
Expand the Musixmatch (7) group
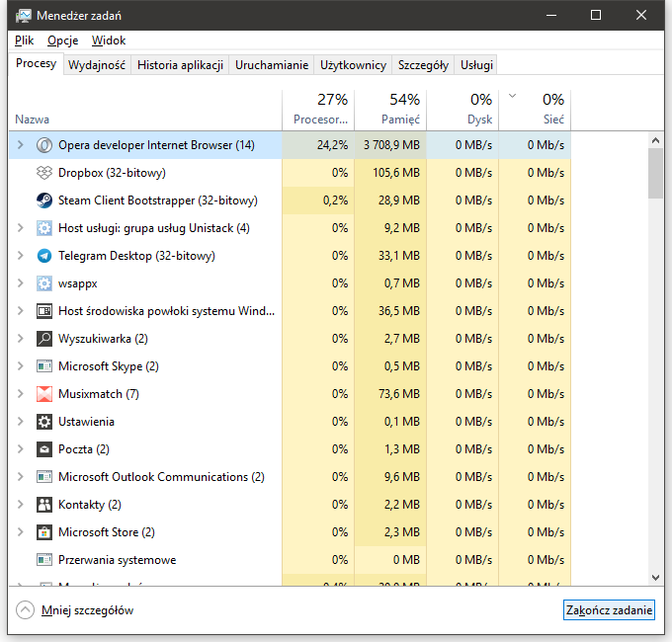(x=20, y=393)
